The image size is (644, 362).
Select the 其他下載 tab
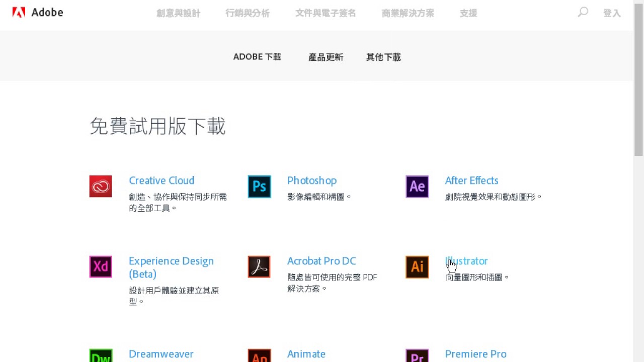(383, 57)
